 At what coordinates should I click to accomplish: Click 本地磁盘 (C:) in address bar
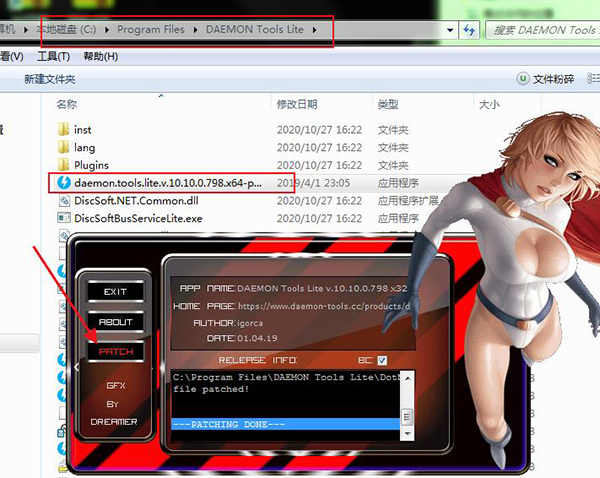click(66, 29)
